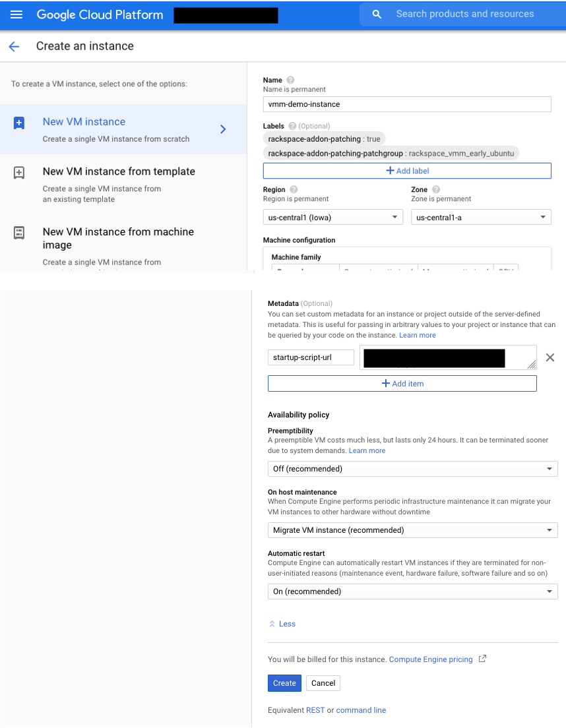Click the VM from template plus icon
Image resolution: width=566 pixels, height=728 pixels.
[x=18, y=172]
